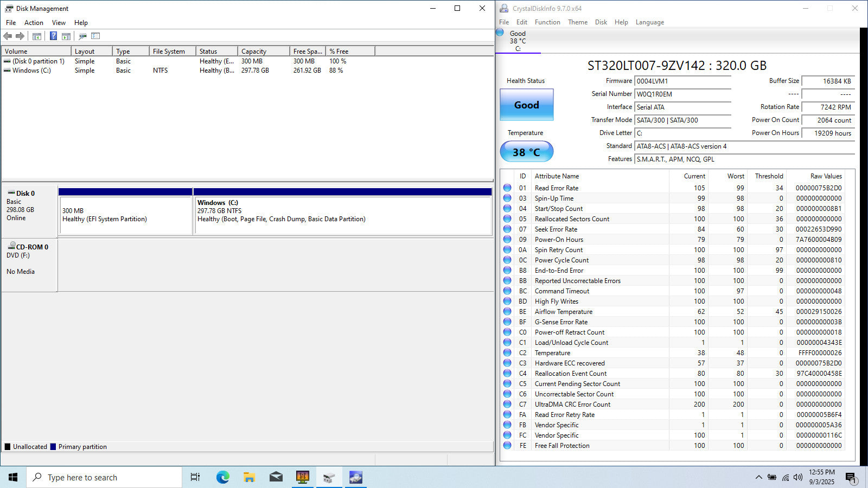
Task: Click the Forward arrow in Disk Management toolbar
Action: (x=20, y=36)
